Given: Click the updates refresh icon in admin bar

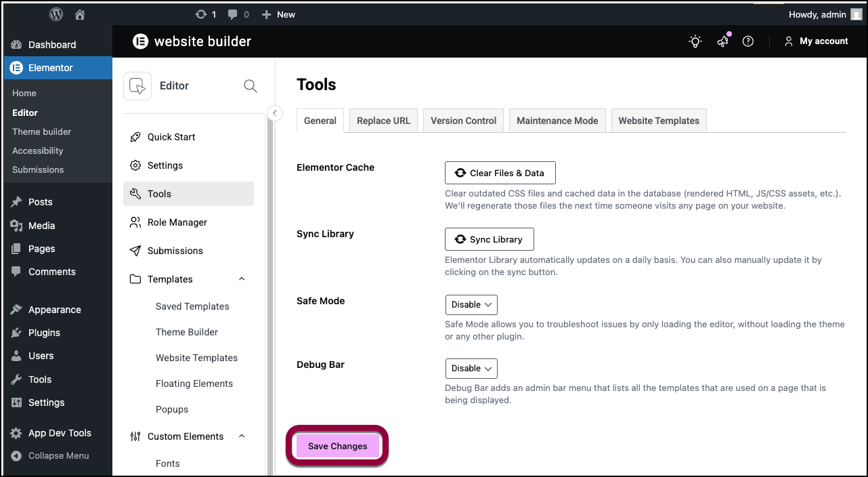Looking at the screenshot, I should point(200,14).
